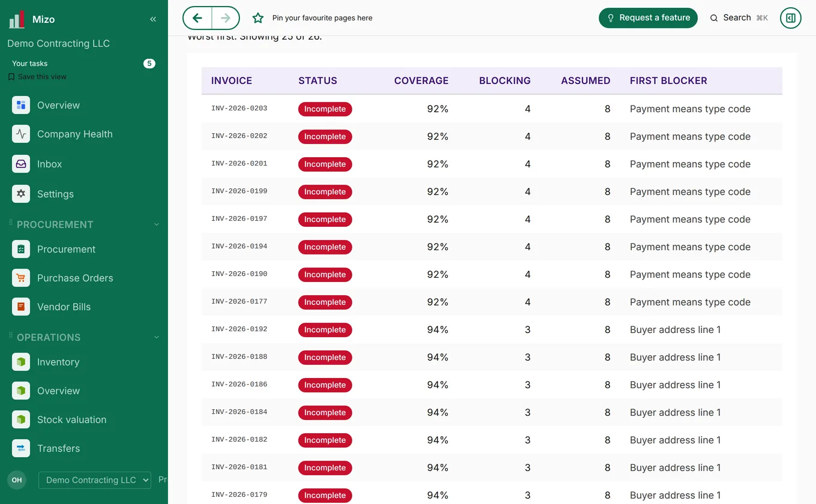This screenshot has width=816, height=504.
Task: Go forward with the right arrow button
Action: [x=226, y=18]
